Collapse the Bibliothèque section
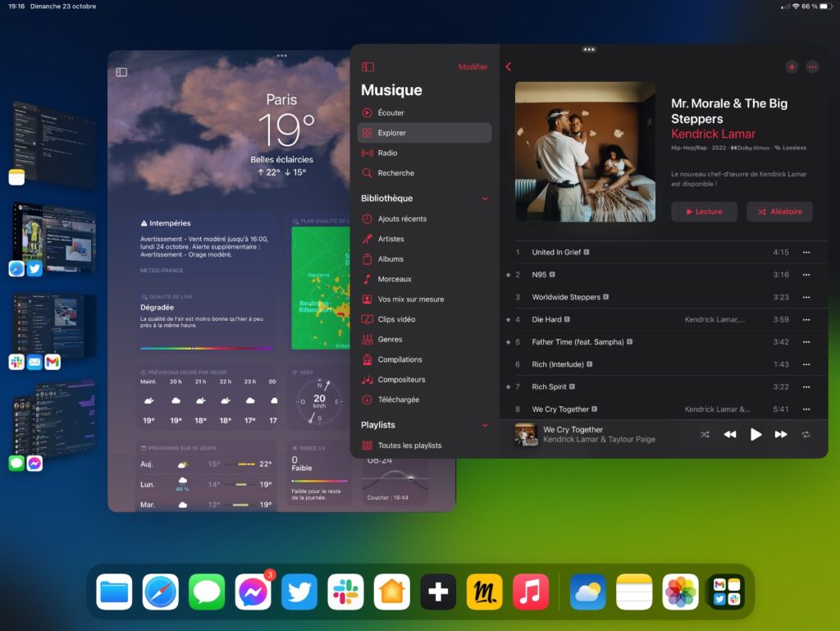 coord(485,199)
